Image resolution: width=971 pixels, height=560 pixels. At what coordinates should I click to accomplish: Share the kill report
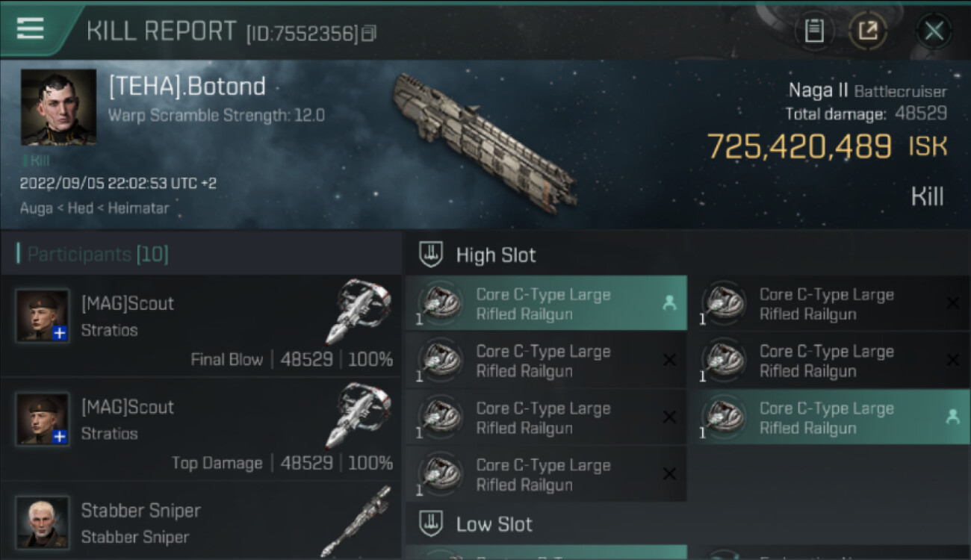[868, 31]
